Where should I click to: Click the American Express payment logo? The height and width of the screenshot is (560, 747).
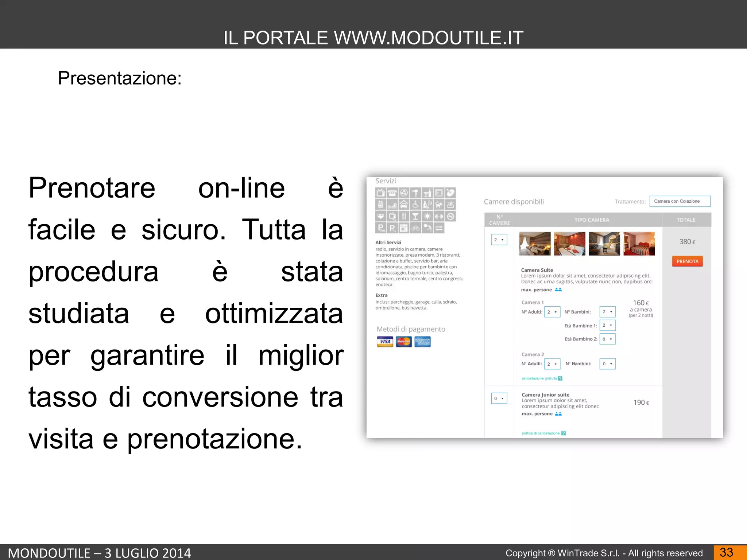pyautogui.click(x=422, y=342)
